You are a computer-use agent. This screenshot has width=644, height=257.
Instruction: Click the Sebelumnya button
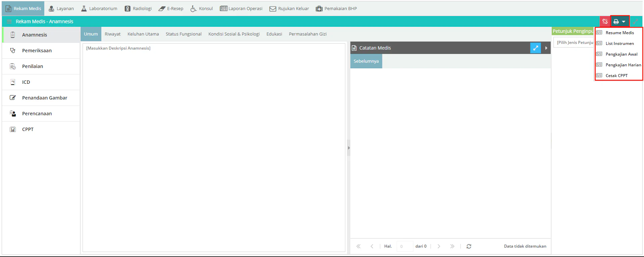pos(366,61)
